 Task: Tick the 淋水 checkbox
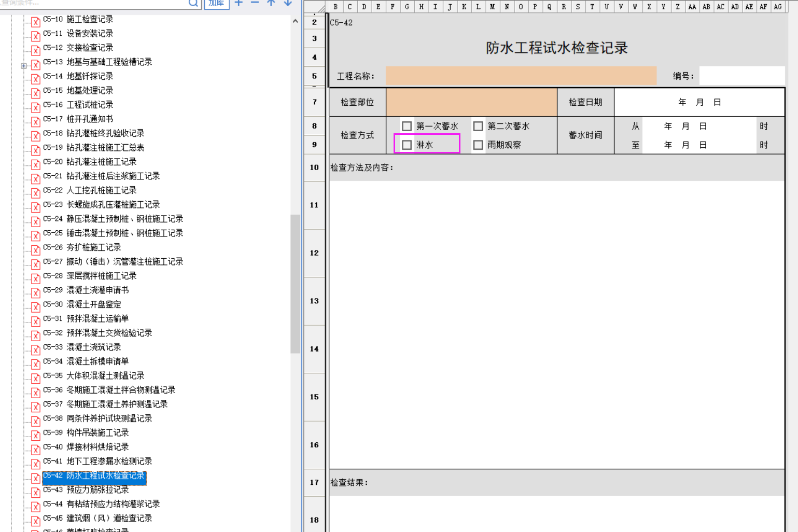pyautogui.click(x=407, y=145)
